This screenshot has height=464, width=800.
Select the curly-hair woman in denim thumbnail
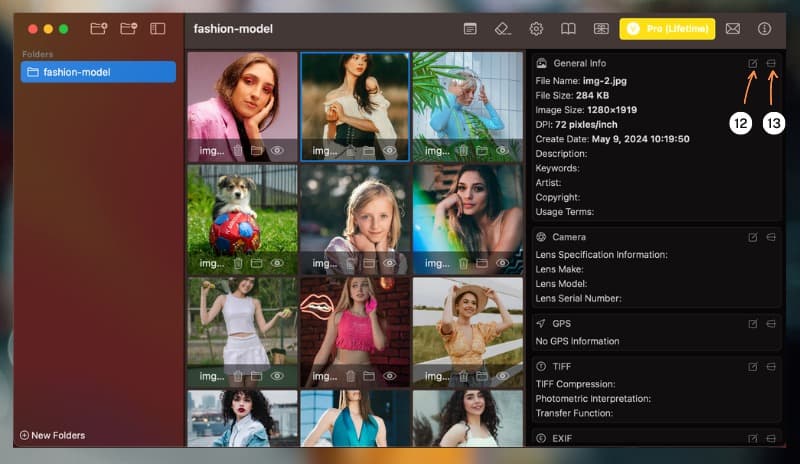(242, 419)
